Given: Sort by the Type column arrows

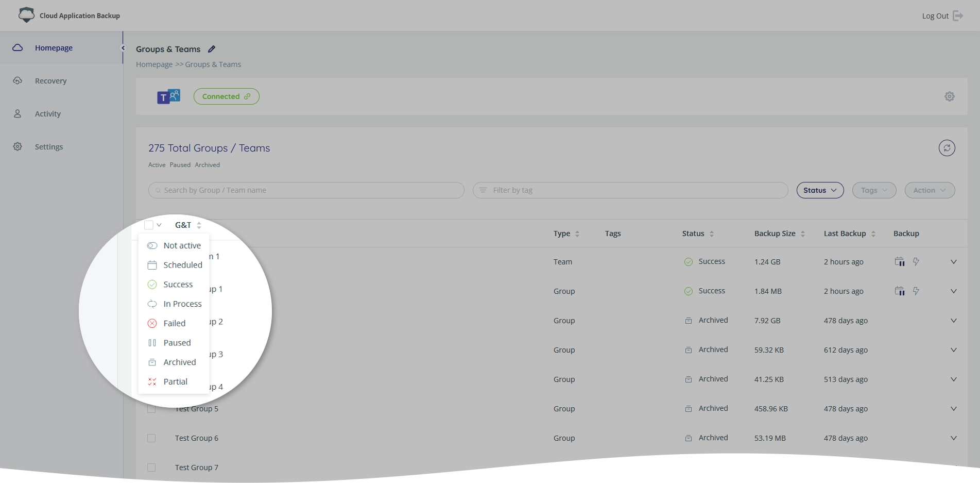Looking at the screenshot, I should coord(577,234).
